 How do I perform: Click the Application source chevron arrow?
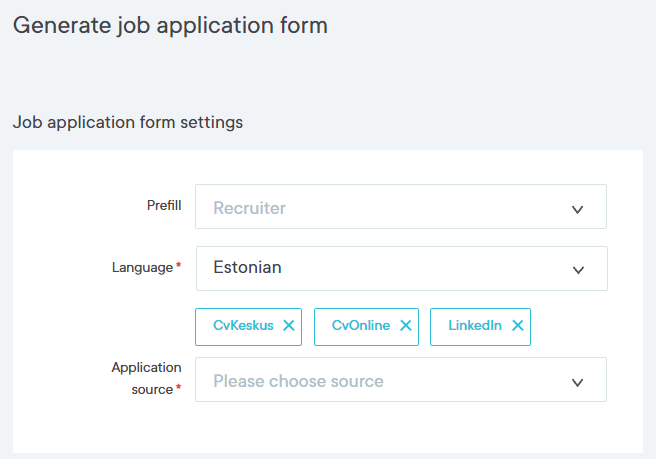pyautogui.click(x=577, y=382)
